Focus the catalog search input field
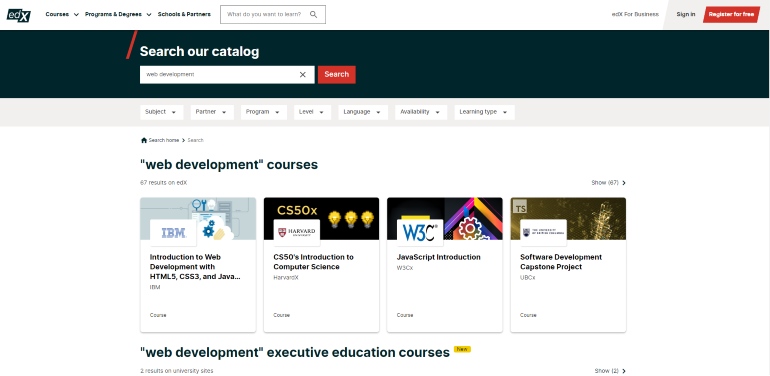 coord(227,75)
